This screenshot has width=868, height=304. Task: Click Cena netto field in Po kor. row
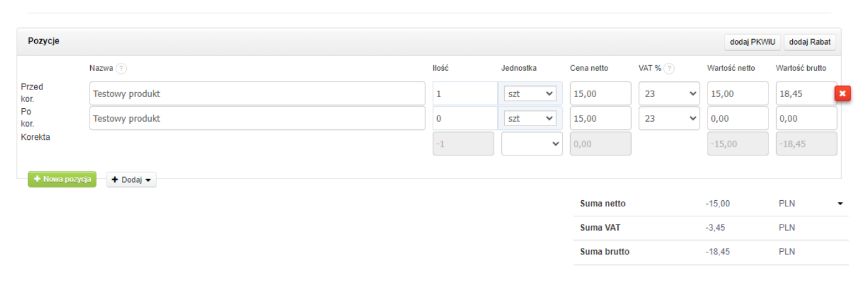600,118
